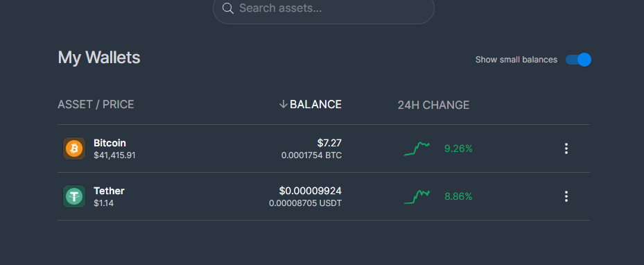Viewport: 644px width, 265px height.
Task: Click the Bitcoin $7.27 balance value
Action: coord(329,143)
